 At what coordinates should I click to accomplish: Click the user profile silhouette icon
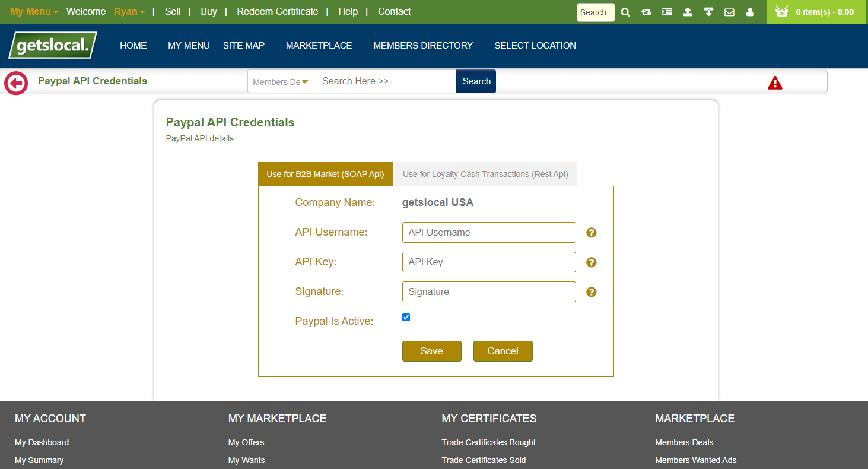(x=750, y=12)
